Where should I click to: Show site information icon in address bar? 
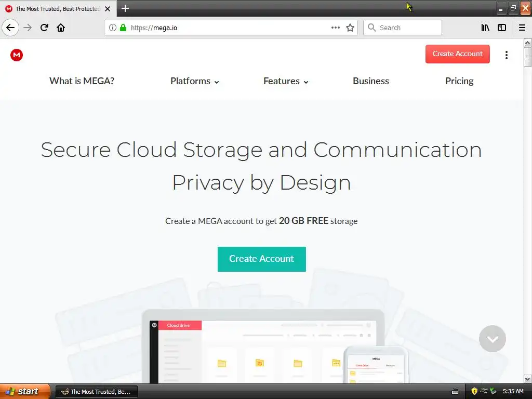pyautogui.click(x=113, y=28)
